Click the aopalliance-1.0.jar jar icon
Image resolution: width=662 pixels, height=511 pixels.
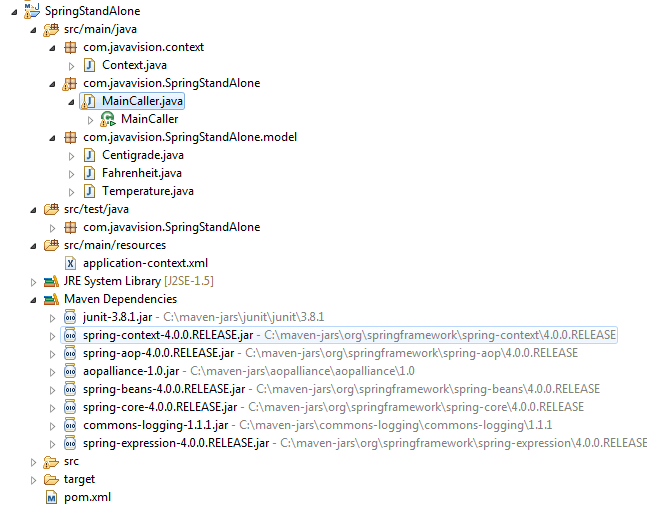pyautogui.click(x=70, y=371)
